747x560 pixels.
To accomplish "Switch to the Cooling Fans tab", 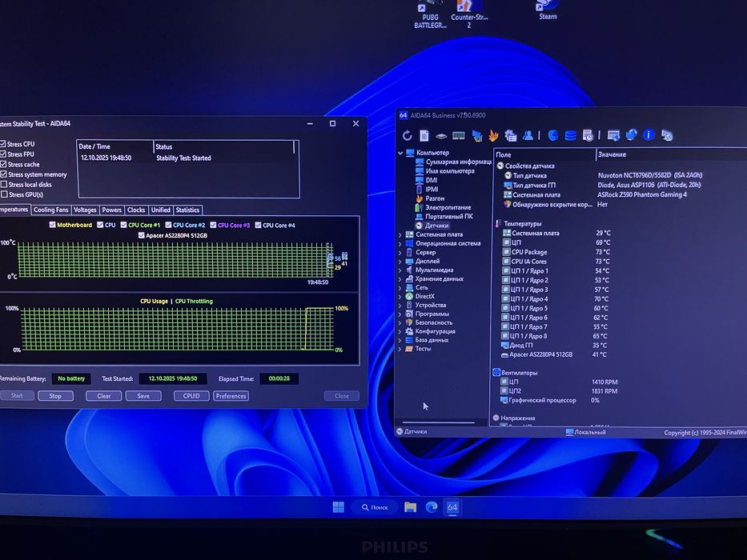I will coord(51,210).
